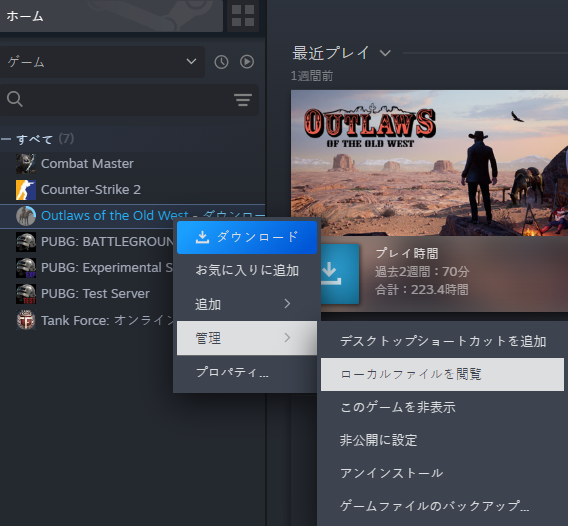Click the Combat Master game icon
The height and width of the screenshot is (526, 568).
pos(26,164)
